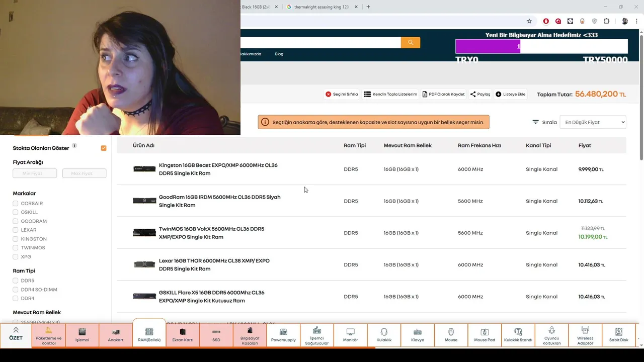644x362 pixels.
Task: Open İşlemci Soğutucular category
Action: click(317, 335)
